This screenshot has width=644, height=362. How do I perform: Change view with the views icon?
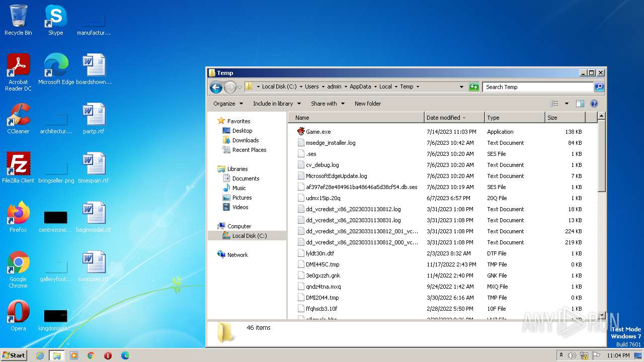click(554, 104)
